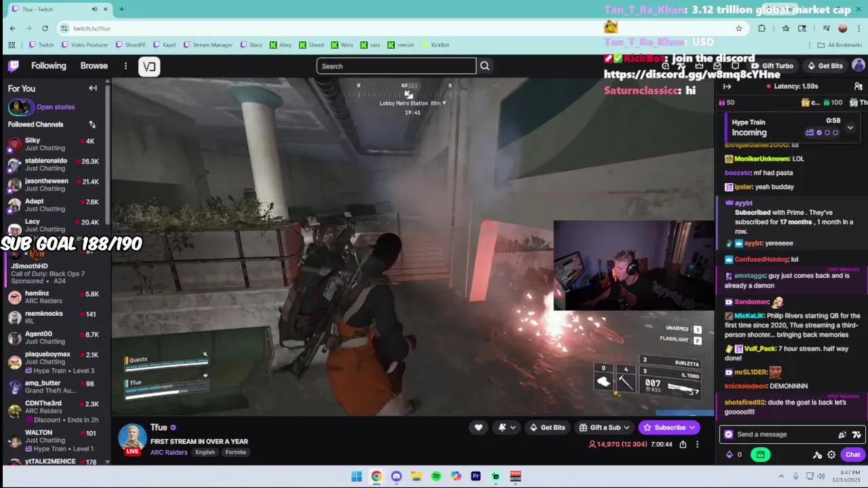Click the magnifying glass search button

coord(485,66)
